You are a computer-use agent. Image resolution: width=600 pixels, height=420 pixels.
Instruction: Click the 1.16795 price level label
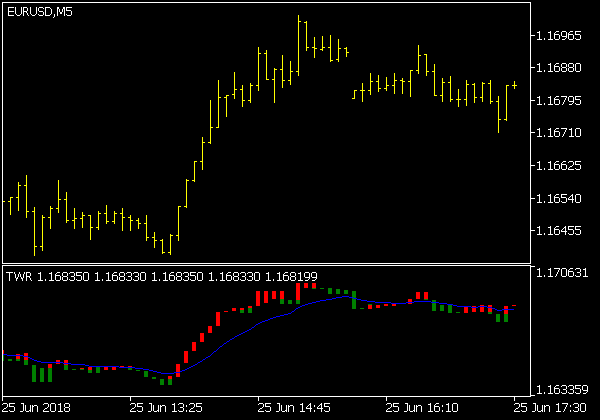point(560,101)
